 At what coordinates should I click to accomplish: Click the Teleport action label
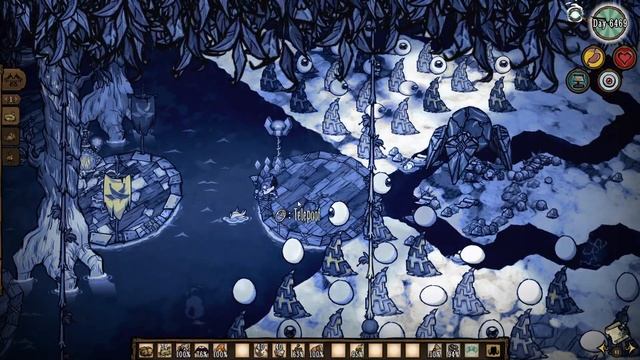(306, 216)
